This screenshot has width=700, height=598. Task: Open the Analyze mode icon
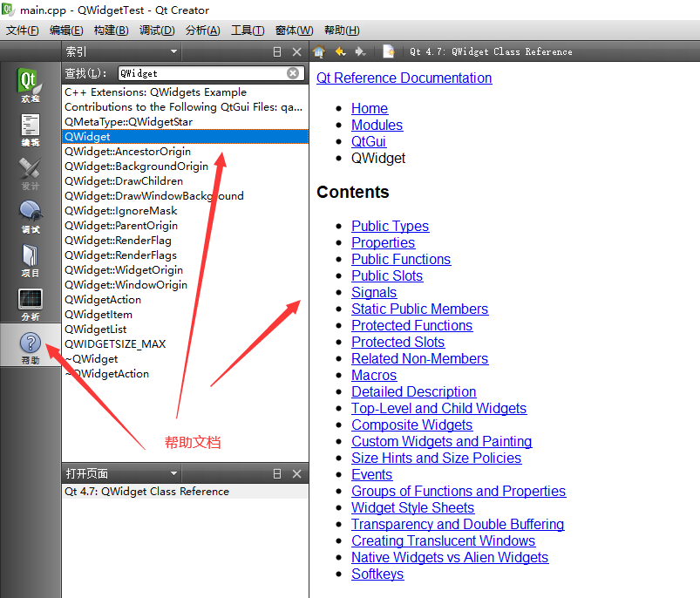(30, 305)
